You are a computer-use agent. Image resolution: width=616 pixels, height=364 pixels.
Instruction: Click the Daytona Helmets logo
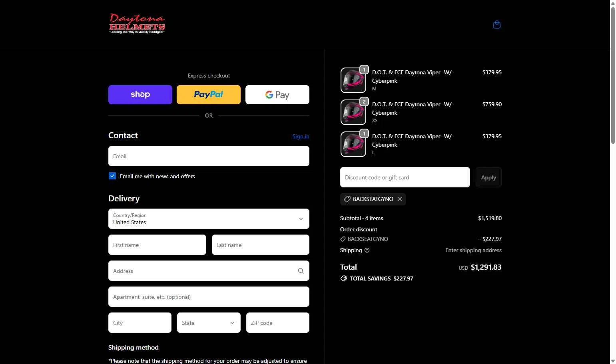click(x=137, y=24)
